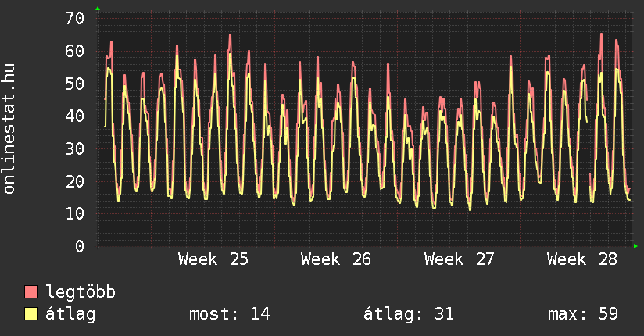The image size is (644, 336).
Task: Click the 10 y-axis value
Action: (x=75, y=213)
